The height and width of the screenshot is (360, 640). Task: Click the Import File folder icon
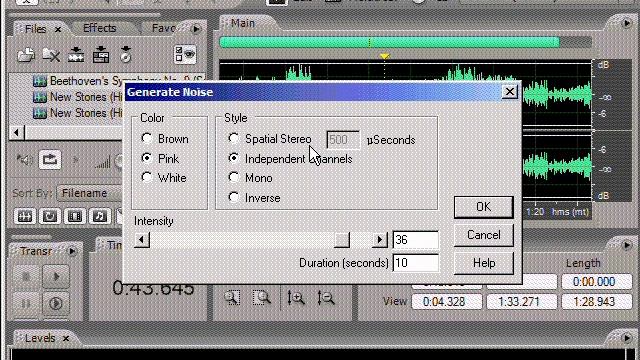point(26,55)
